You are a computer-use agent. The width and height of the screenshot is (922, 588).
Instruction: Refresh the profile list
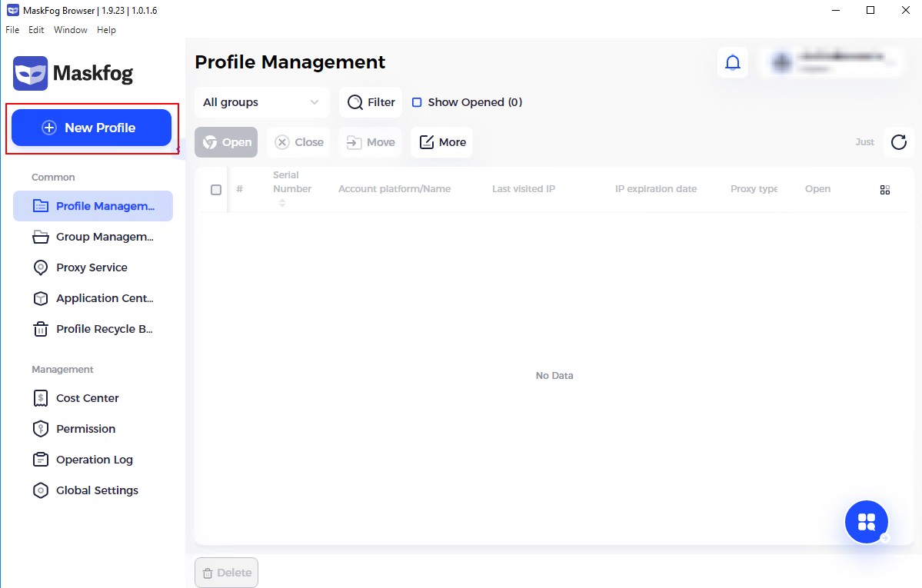pos(898,142)
